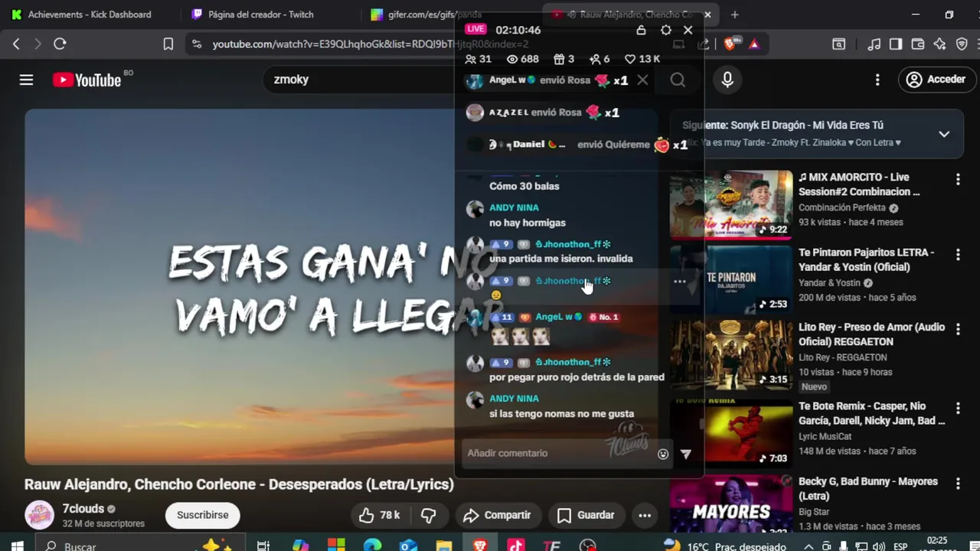Bookmark this page with the bookmark icon
The image size is (980, 551).
pyautogui.click(x=168, y=44)
